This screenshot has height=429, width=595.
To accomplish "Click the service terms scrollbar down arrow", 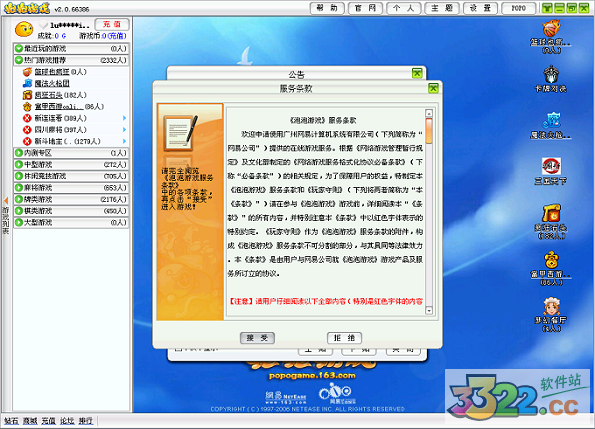I will (429, 310).
